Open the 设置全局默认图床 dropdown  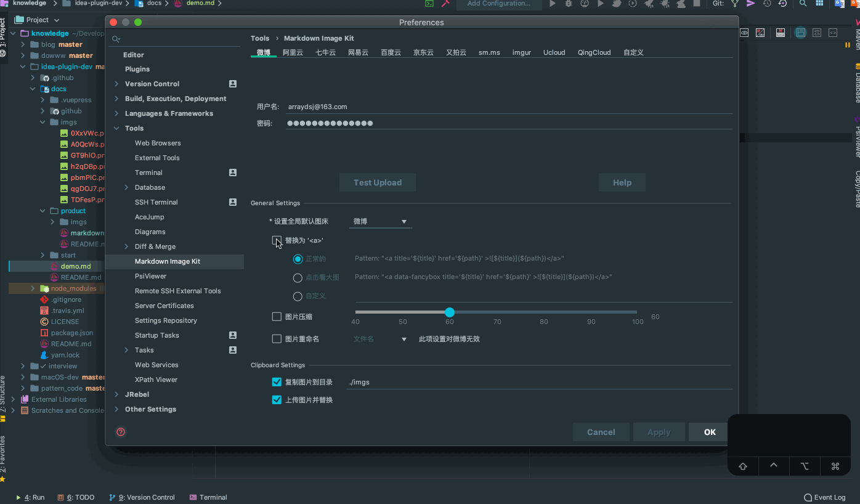(380, 221)
